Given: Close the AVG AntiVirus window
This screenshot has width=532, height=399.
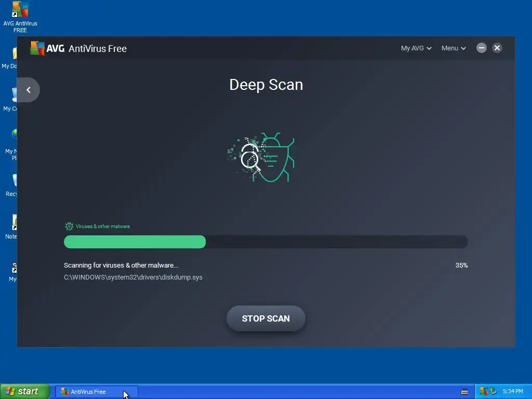Looking at the screenshot, I should point(497,48).
